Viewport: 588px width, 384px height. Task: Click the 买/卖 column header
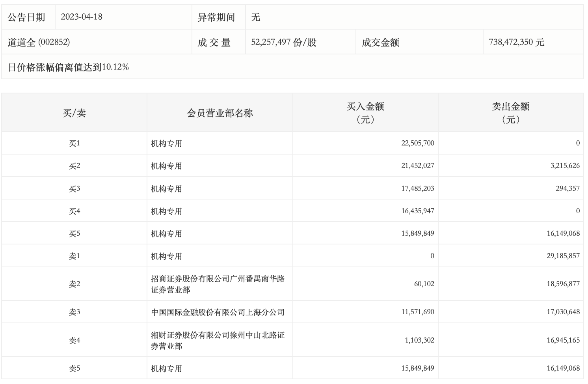[x=74, y=113]
